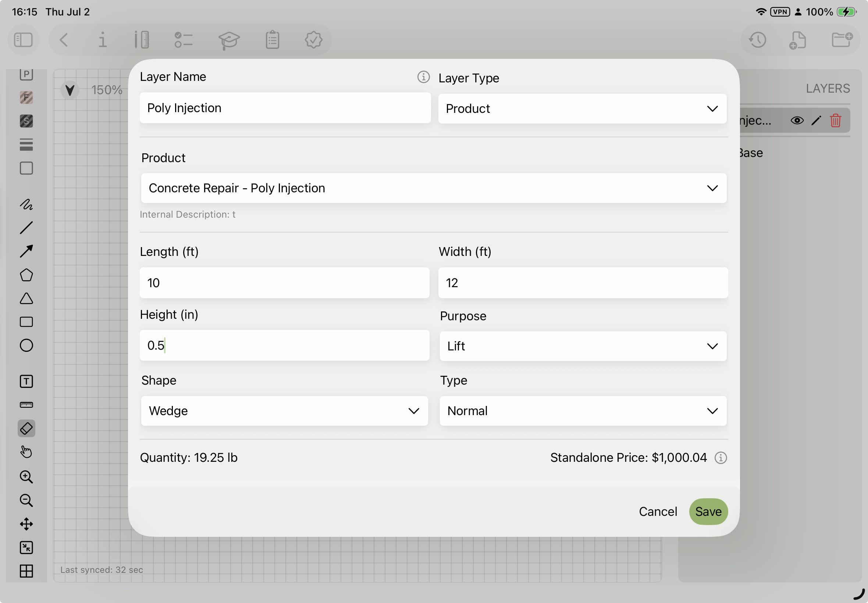Go back with the chevron arrow
This screenshot has height=603, width=868.
click(64, 40)
